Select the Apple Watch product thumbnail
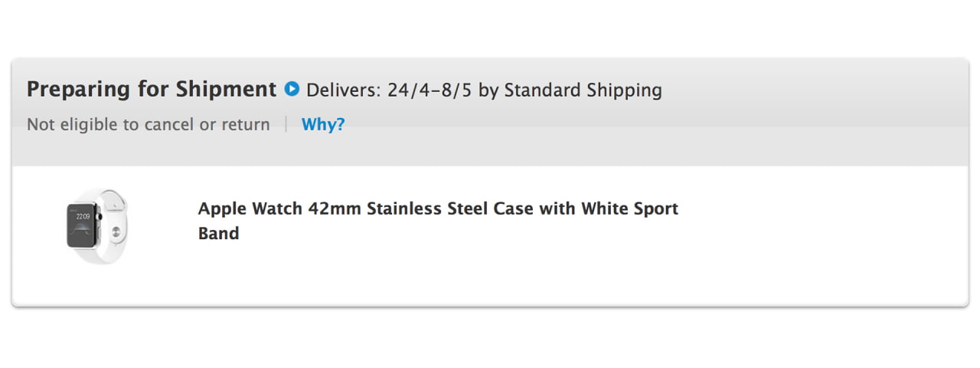Viewport: 980px width, 368px height. click(x=97, y=228)
